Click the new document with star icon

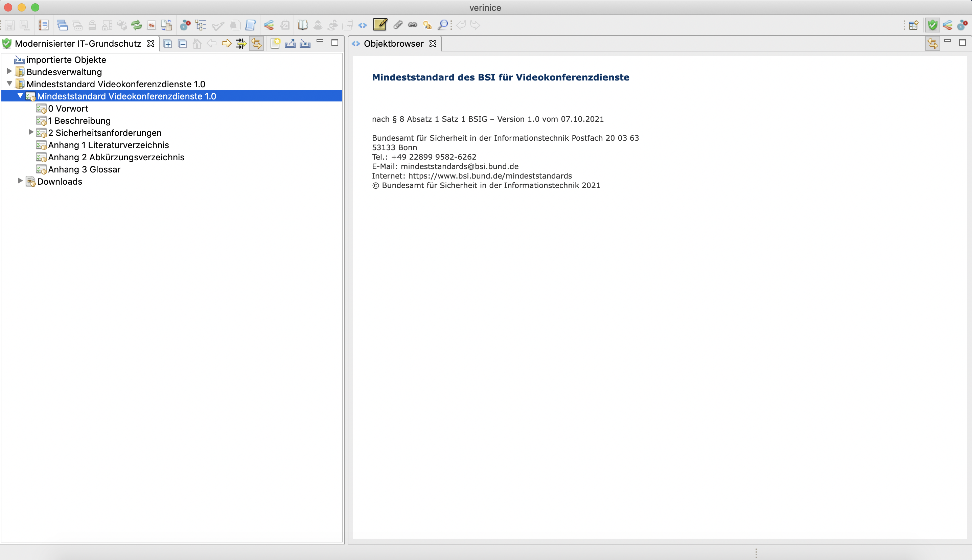coord(275,44)
